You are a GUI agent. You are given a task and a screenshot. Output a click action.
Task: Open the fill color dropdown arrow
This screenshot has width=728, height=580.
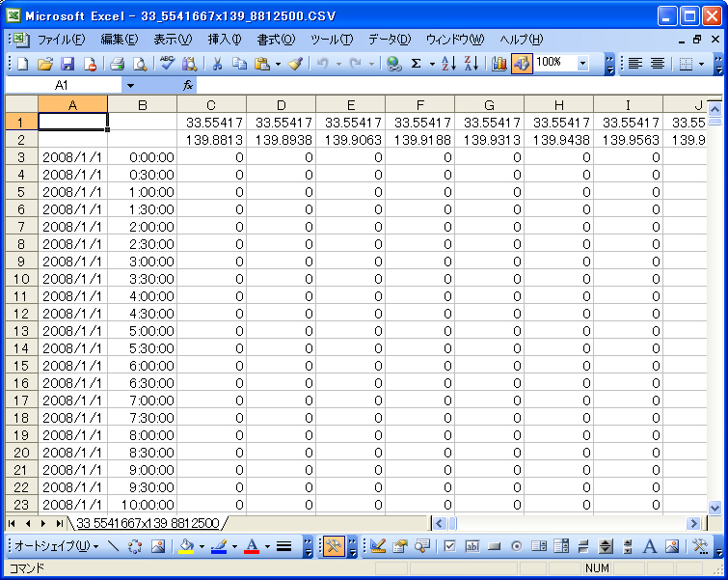(202, 546)
